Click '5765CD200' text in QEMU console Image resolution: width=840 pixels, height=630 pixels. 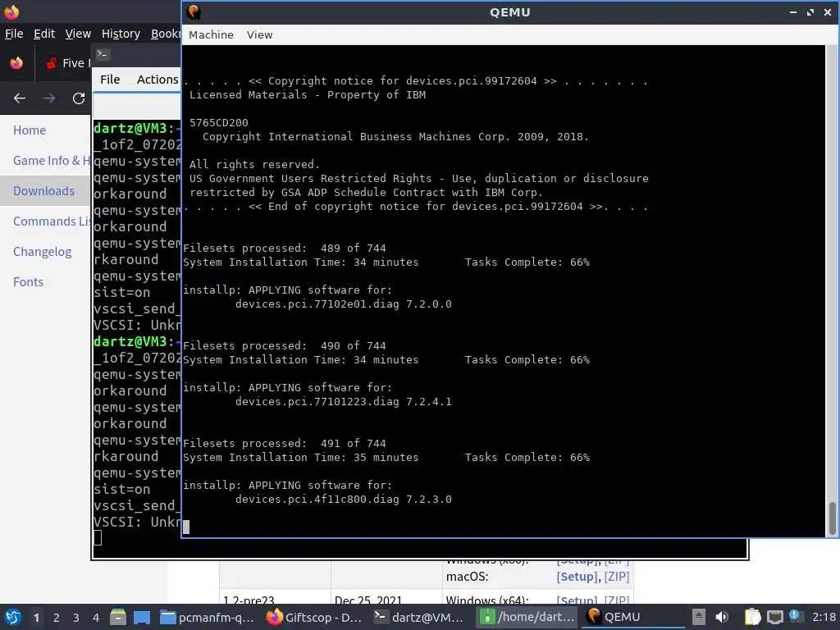coord(218,123)
